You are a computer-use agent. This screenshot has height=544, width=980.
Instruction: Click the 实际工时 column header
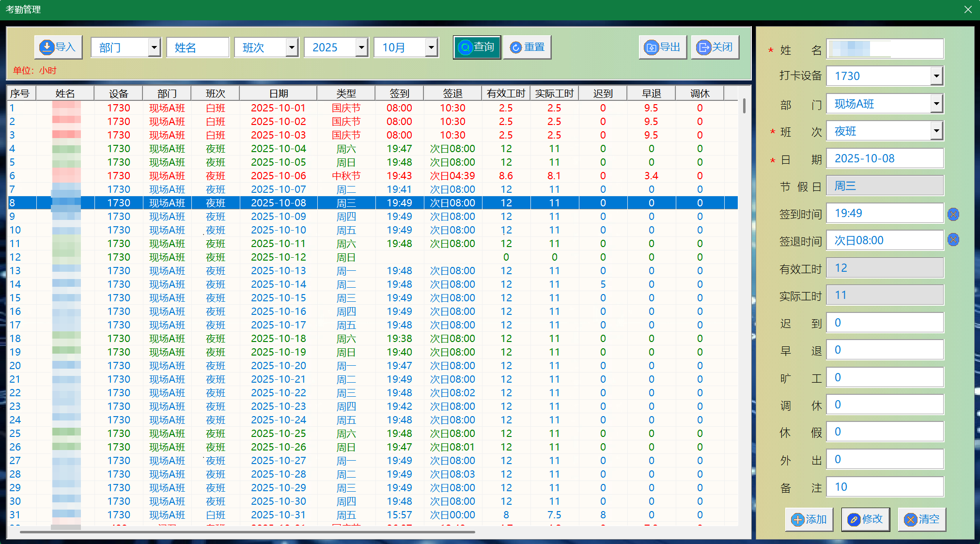555,93
